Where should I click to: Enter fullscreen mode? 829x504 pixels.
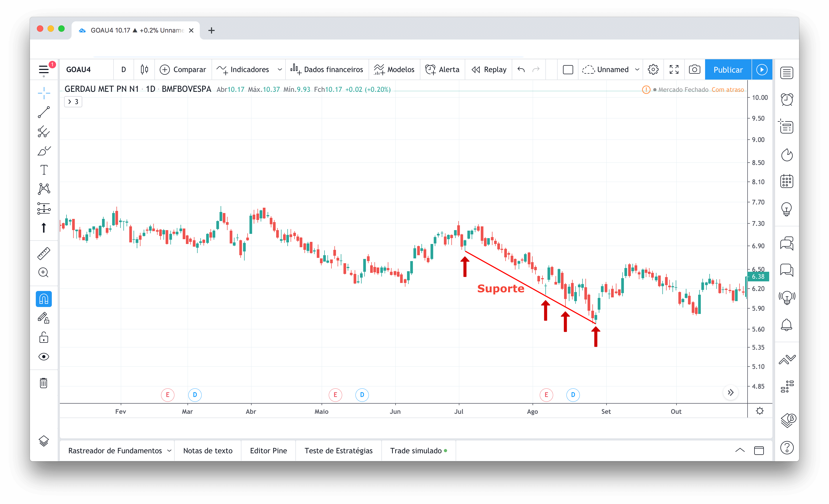tap(674, 70)
